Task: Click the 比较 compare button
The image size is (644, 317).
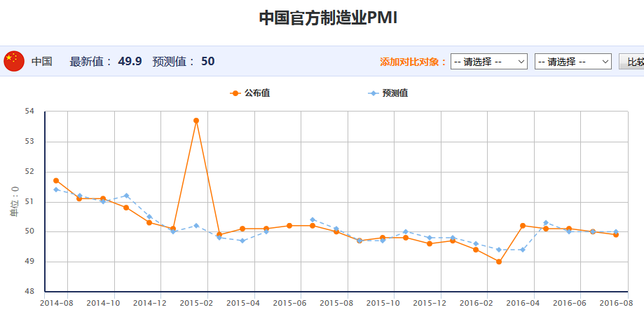Action: point(631,62)
